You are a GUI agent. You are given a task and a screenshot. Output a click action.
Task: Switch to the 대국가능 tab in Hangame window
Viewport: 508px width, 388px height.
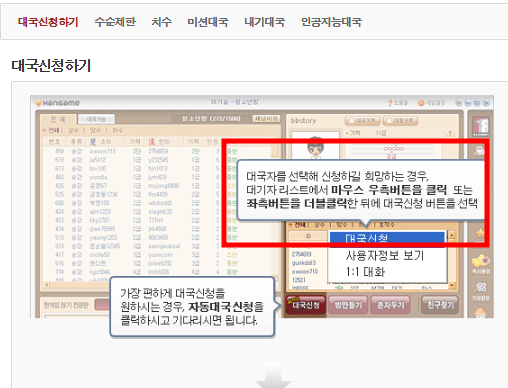pos(96,119)
